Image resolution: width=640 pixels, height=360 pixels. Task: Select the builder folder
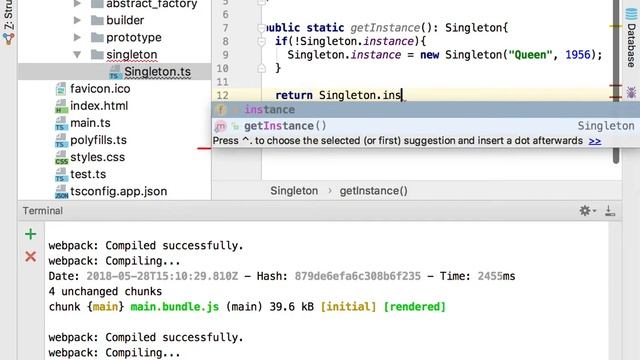tap(125, 20)
